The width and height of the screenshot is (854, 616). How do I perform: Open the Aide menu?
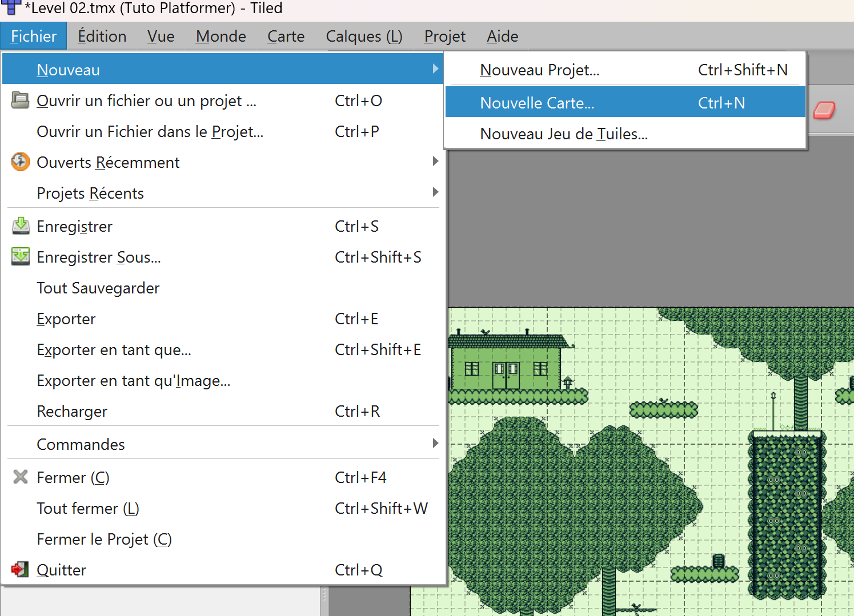[502, 37]
